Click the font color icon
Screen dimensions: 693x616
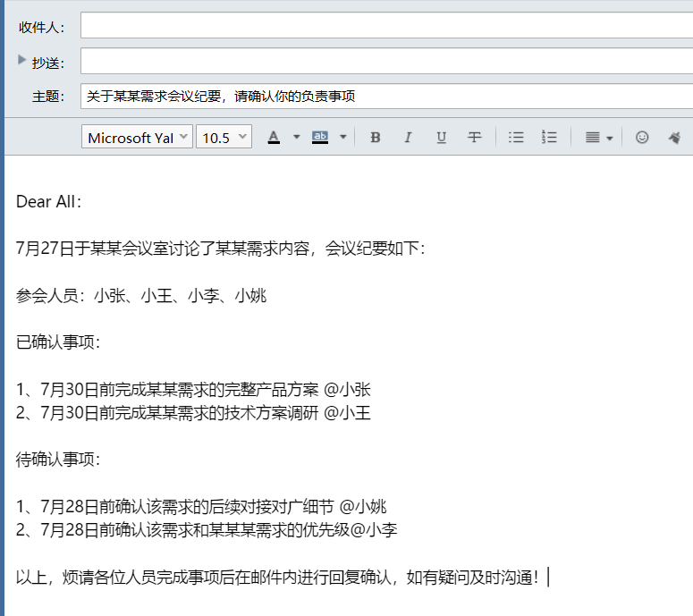[x=274, y=138]
